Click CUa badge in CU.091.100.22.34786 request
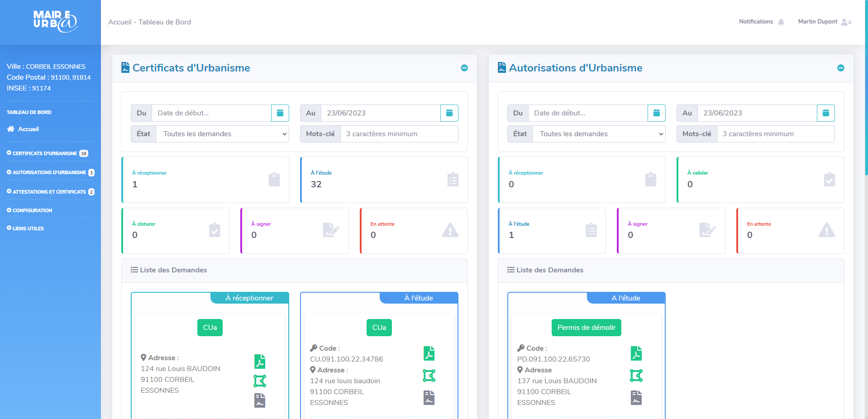The image size is (868, 419). (379, 328)
